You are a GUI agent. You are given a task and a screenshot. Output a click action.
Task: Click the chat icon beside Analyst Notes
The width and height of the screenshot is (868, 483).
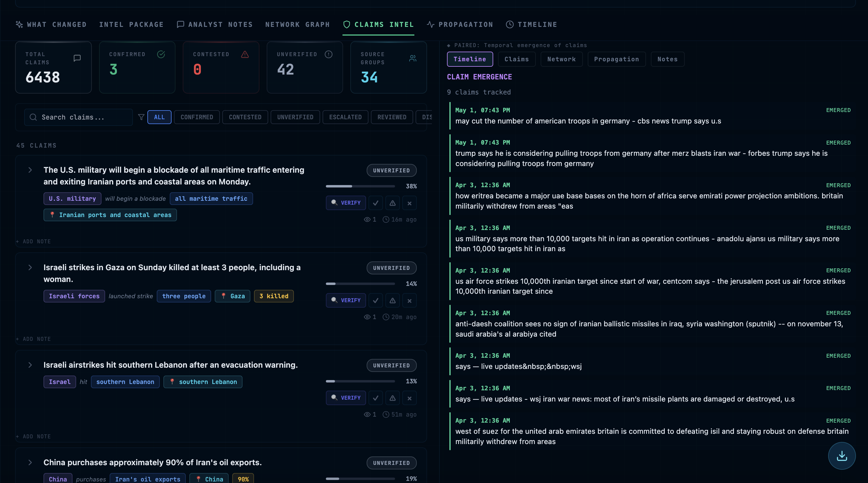(x=180, y=24)
